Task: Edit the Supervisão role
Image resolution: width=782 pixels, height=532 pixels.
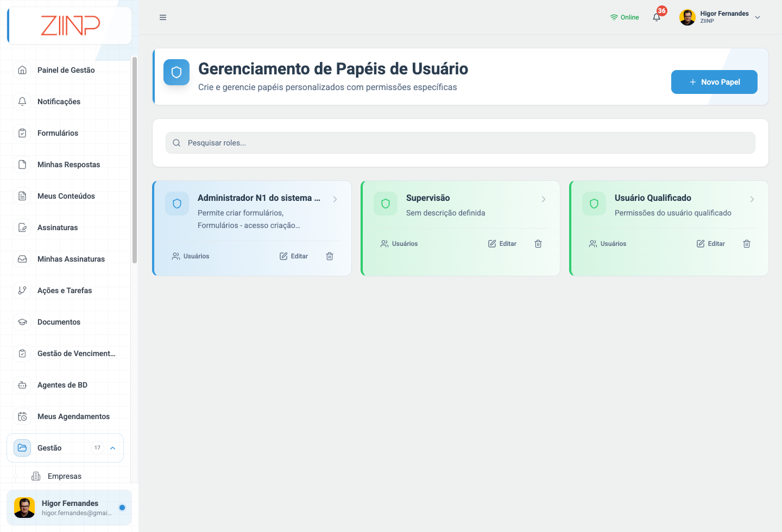Action: (502, 244)
